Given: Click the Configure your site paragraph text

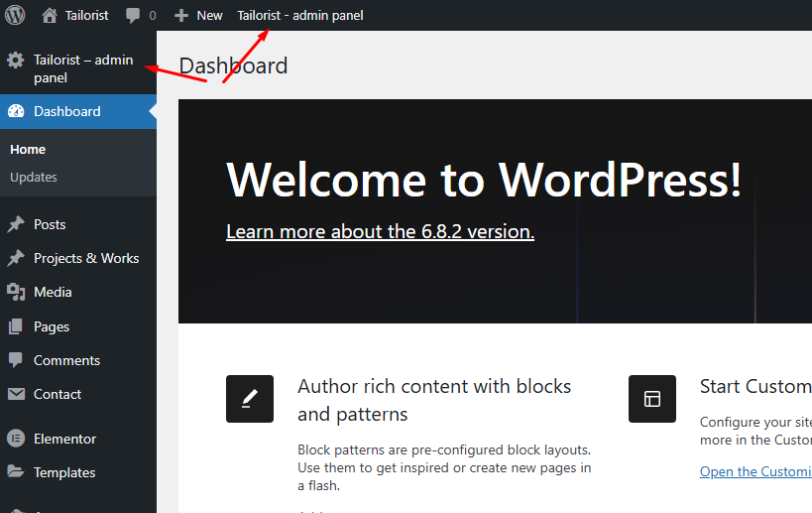Looking at the screenshot, I should click(x=755, y=431).
